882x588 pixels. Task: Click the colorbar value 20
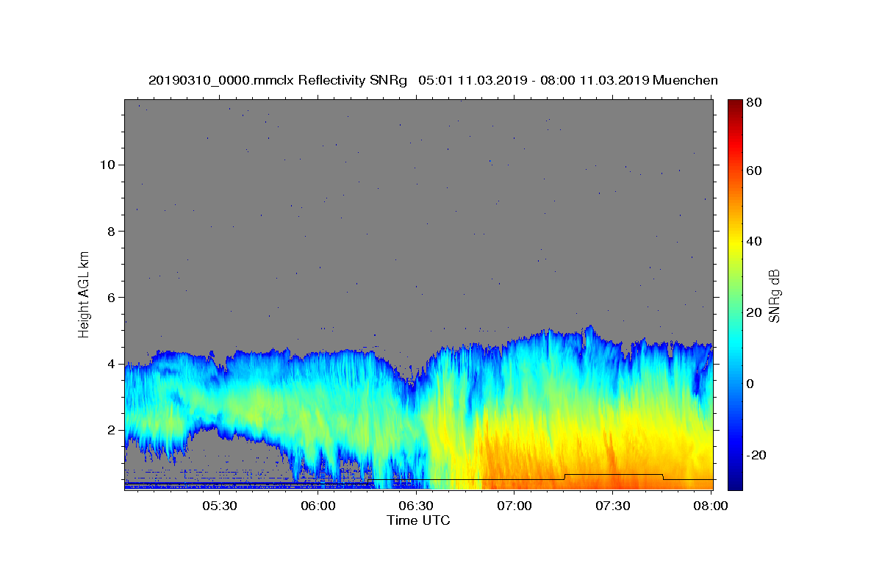coord(756,312)
